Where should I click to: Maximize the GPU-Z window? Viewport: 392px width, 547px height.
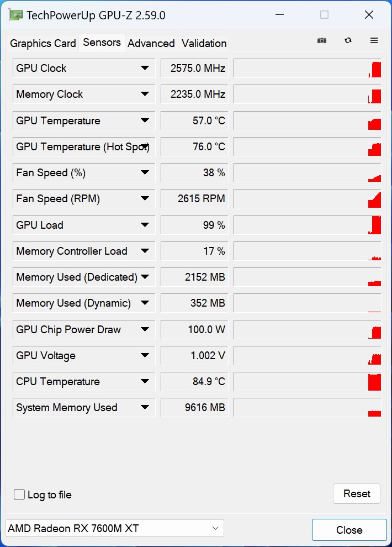pyautogui.click(x=324, y=15)
